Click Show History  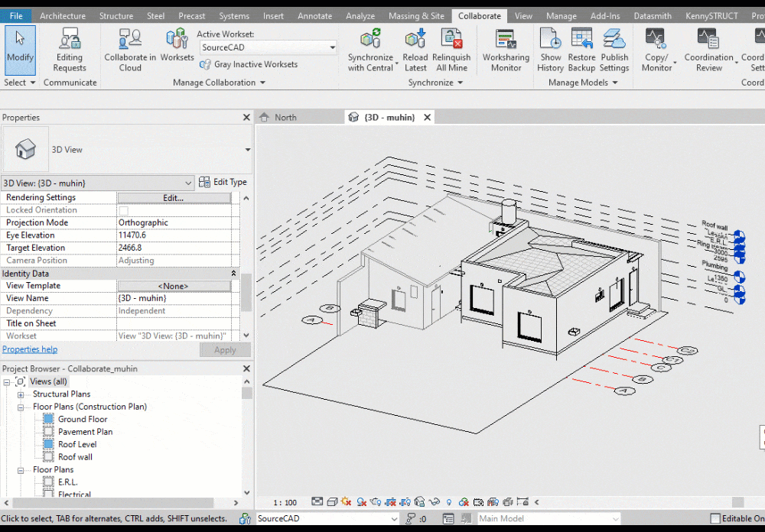click(x=550, y=50)
